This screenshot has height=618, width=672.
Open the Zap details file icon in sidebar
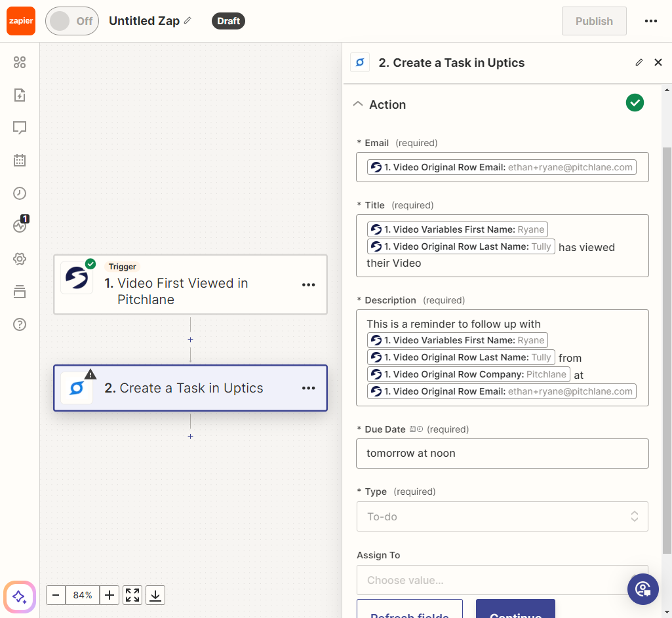tap(20, 95)
